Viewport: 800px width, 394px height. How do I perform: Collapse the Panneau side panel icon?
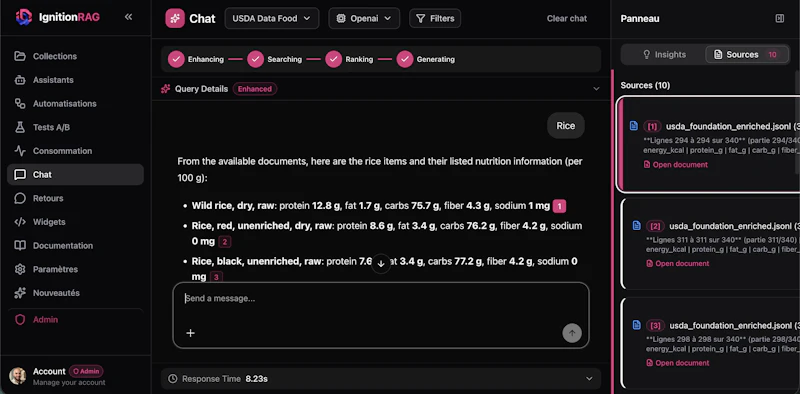780,18
